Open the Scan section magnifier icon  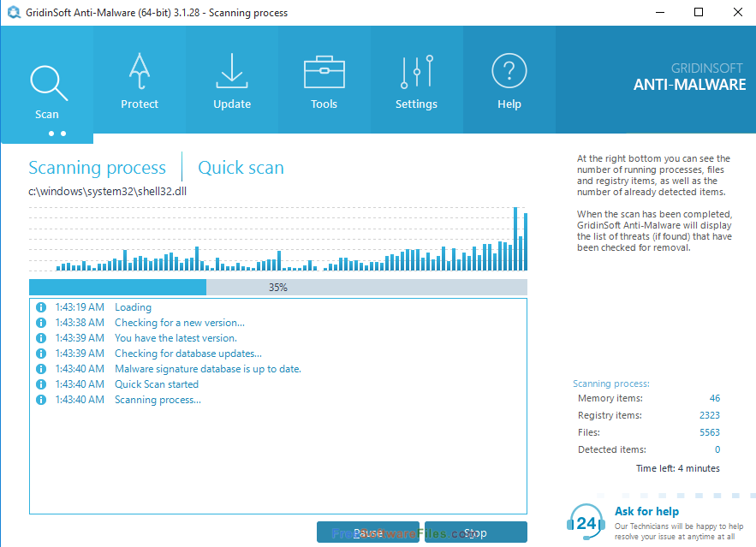[48, 83]
